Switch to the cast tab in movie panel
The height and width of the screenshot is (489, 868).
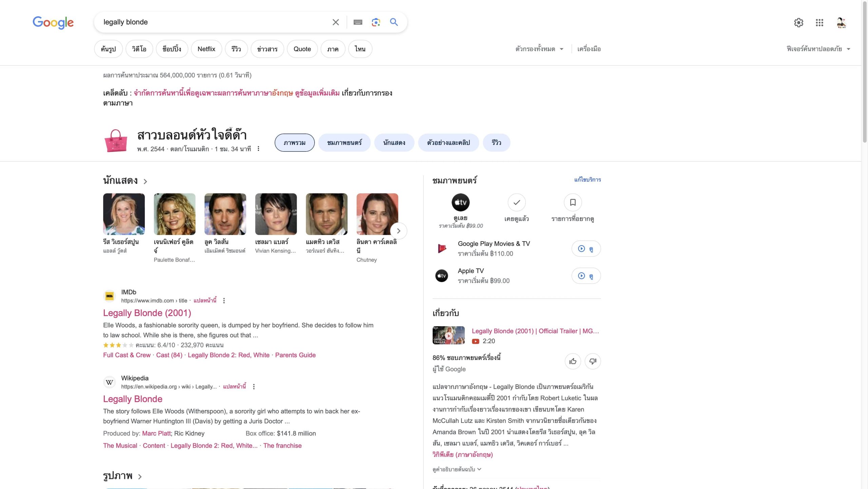point(394,143)
